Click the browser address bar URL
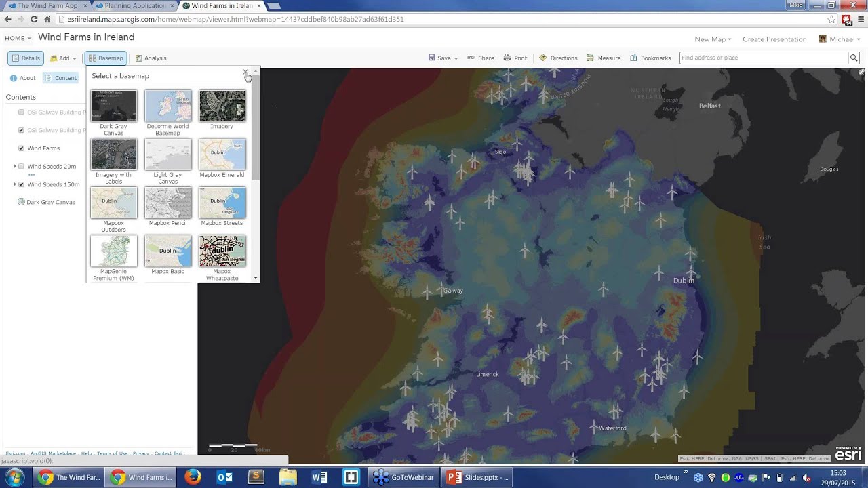Image resolution: width=868 pixels, height=488 pixels. [x=235, y=19]
